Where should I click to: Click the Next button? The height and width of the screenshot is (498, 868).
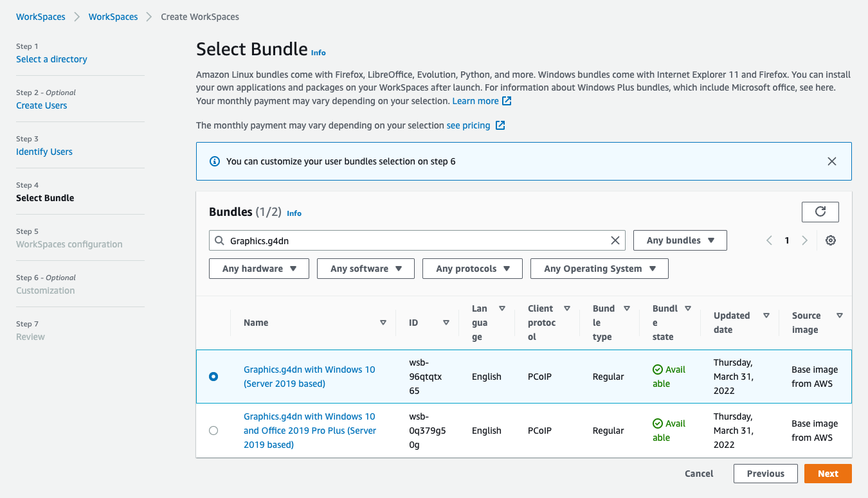click(x=828, y=474)
